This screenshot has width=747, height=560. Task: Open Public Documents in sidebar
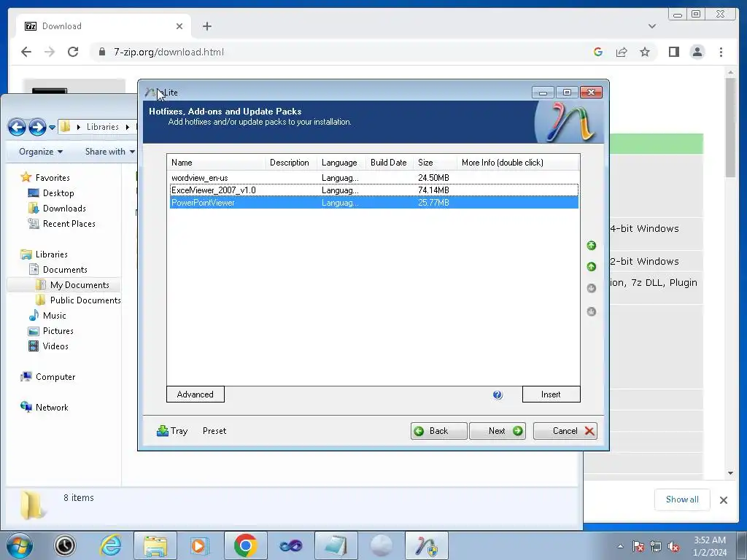[85, 300]
